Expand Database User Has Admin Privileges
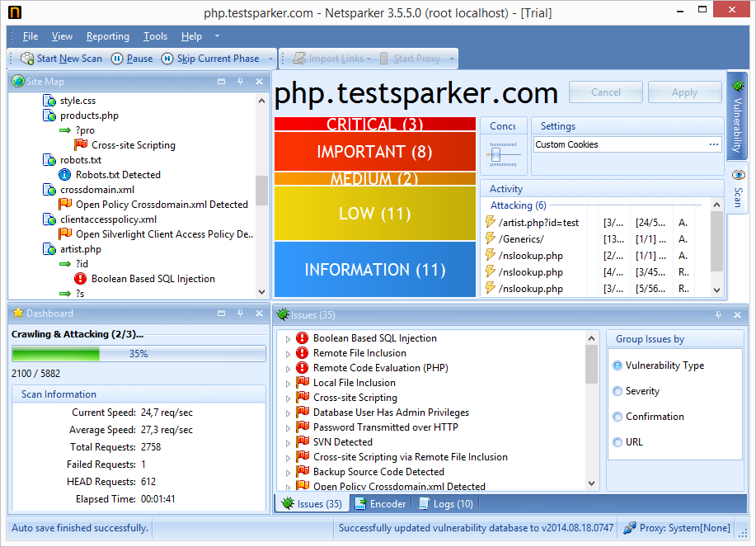Screen dimensions: 756x547 tap(288, 413)
